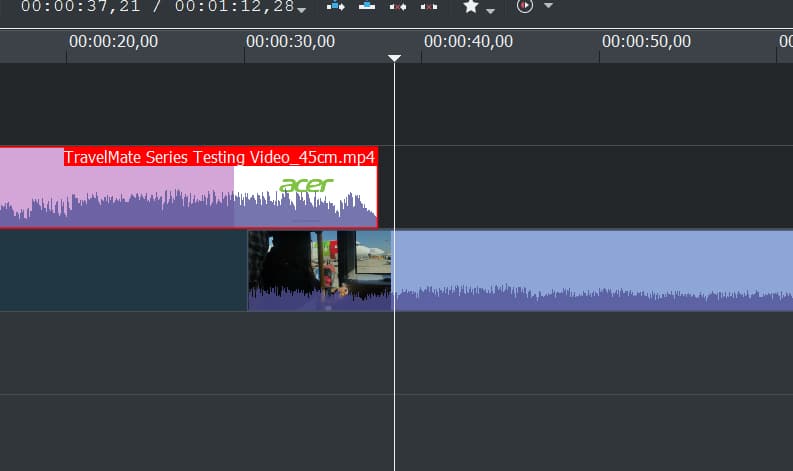Click the lift timeline zone icon
This screenshot has height=471, width=793.
(x=429, y=7)
